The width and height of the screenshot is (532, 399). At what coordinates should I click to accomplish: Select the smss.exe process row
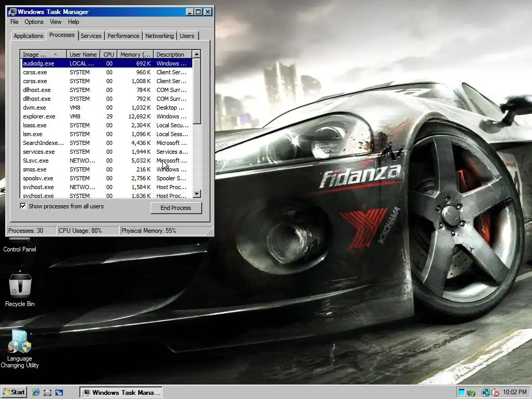tap(106, 169)
